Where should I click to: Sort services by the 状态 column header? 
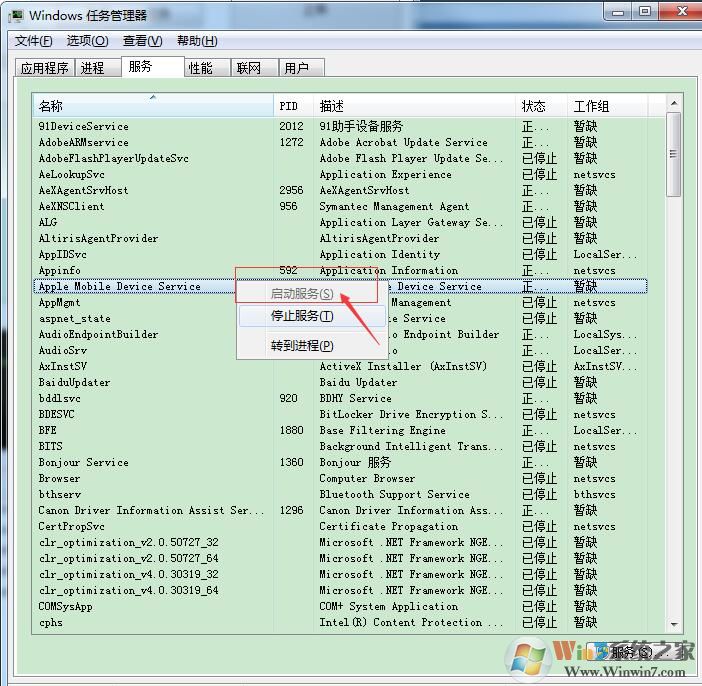[x=540, y=106]
